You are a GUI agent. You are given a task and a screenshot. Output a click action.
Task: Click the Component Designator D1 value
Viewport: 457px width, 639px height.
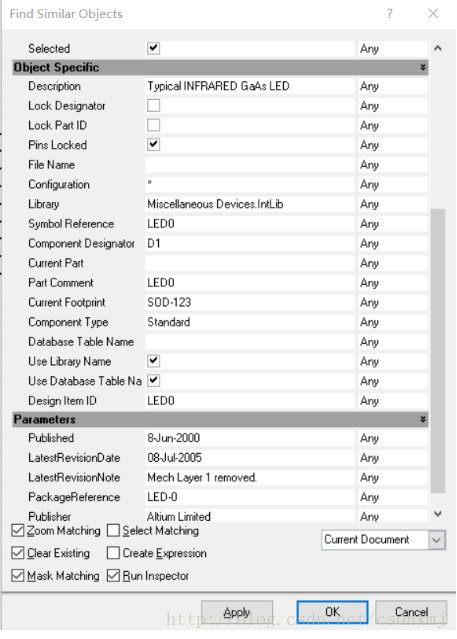249,243
